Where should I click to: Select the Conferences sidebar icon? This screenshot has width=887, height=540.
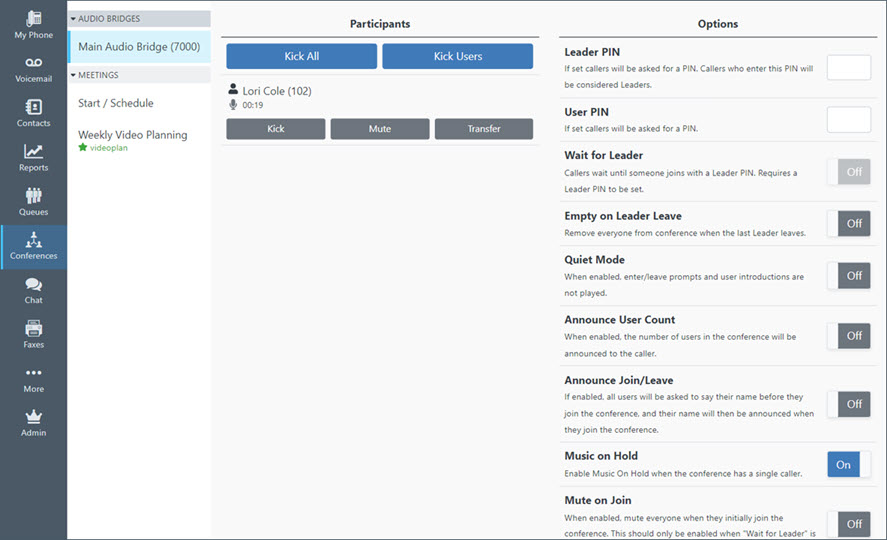(33, 247)
